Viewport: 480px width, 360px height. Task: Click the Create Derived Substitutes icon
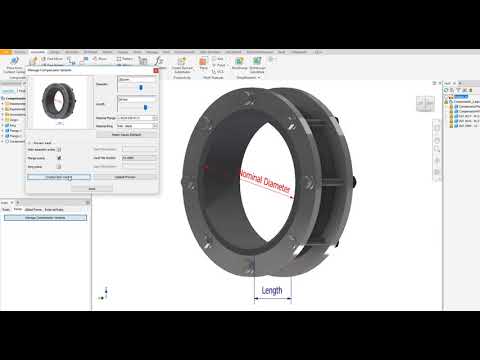(x=182, y=61)
